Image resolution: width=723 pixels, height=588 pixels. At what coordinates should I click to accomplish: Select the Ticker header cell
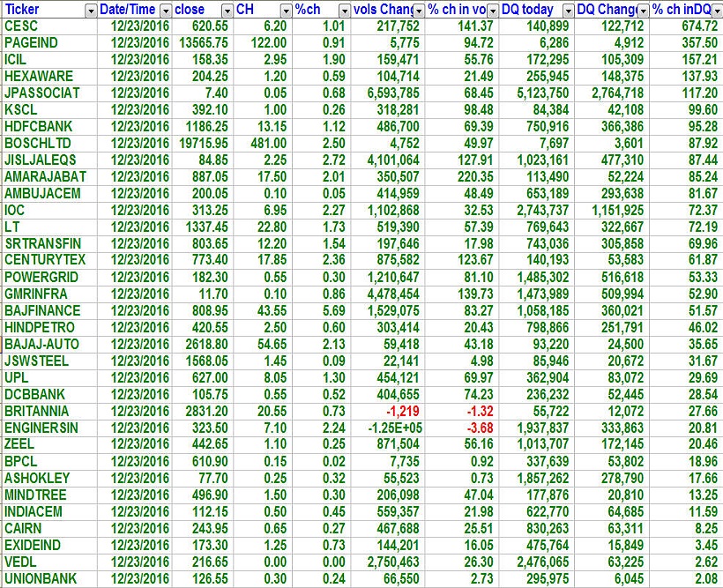(x=48, y=10)
